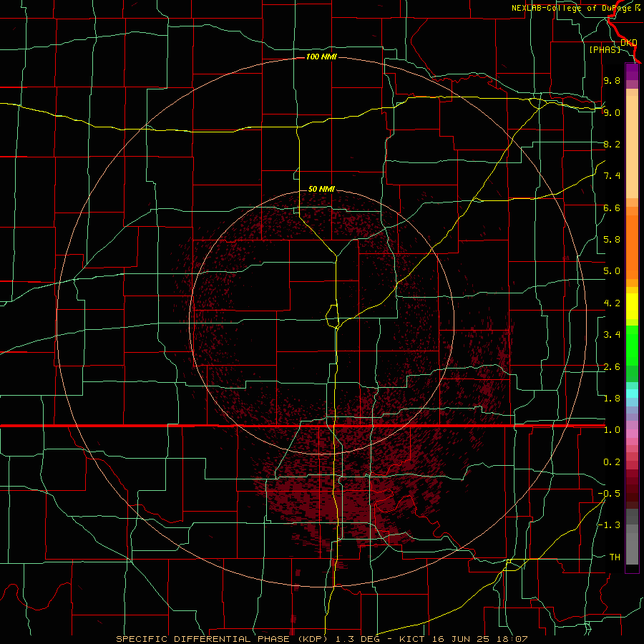Click the 5.8 value on the color scale
Screen dimensions: 644x644
tap(612, 240)
